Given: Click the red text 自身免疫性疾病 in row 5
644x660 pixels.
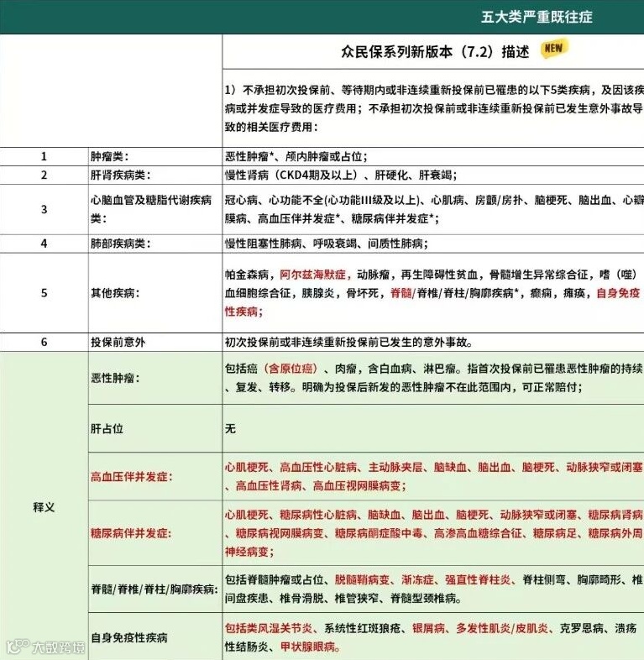Looking at the screenshot, I should (x=618, y=293).
